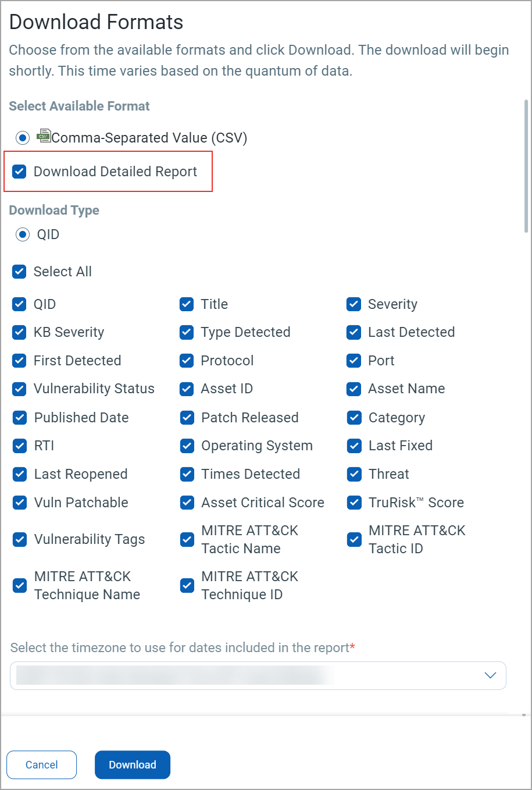
Task: Select the QID download type radio
Action: (x=23, y=234)
